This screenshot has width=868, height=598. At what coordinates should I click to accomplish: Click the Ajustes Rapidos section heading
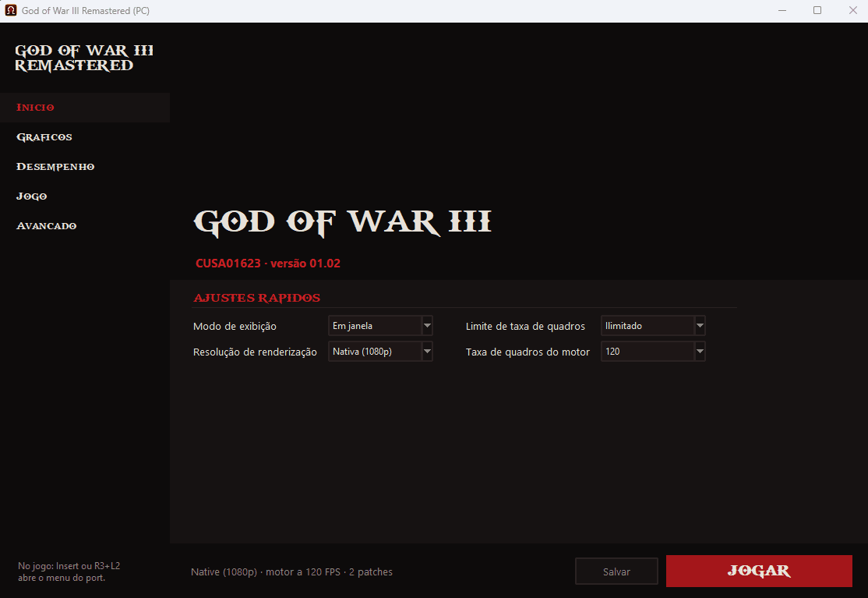[x=257, y=298]
